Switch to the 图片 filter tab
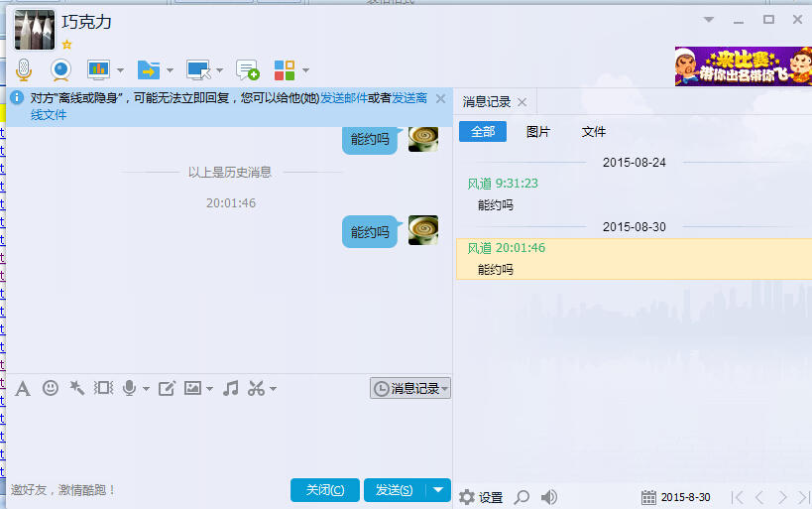Screen dimensions: 812x509 coord(538,132)
